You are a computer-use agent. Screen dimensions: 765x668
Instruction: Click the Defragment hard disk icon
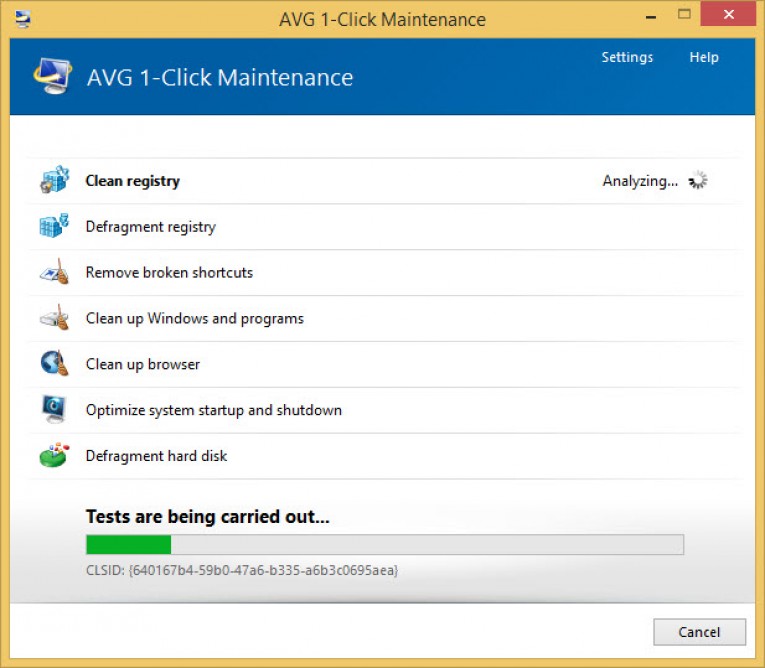[x=54, y=455]
